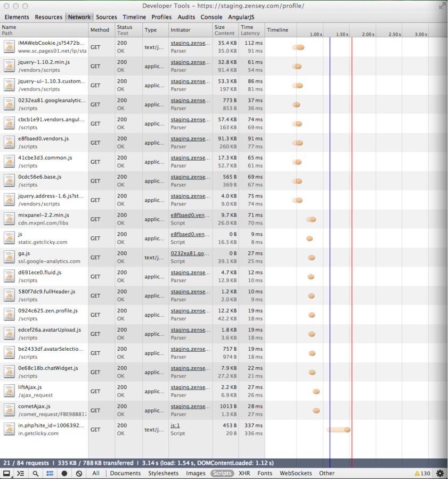
Task: Sort by the Time column header
Action: (x=251, y=30)
